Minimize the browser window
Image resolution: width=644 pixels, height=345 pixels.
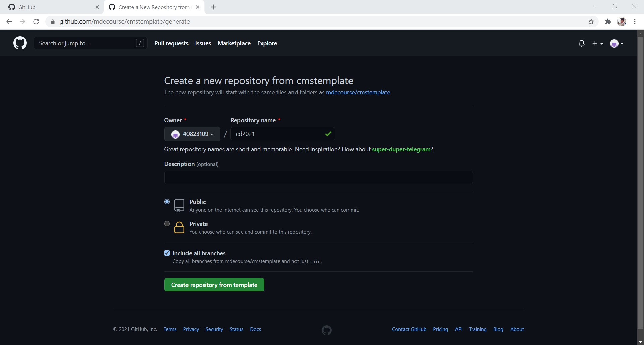(x=596, y=6)
